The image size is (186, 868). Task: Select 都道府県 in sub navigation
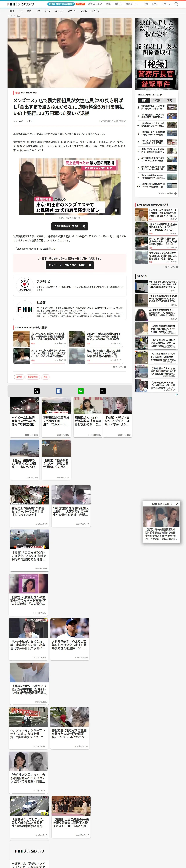click(x=95, y=11)
